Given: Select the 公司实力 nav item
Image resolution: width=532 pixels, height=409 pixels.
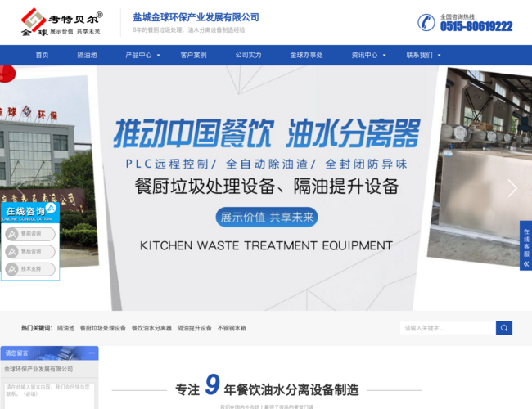Looking at the screenshot, I should pos(248,56).
